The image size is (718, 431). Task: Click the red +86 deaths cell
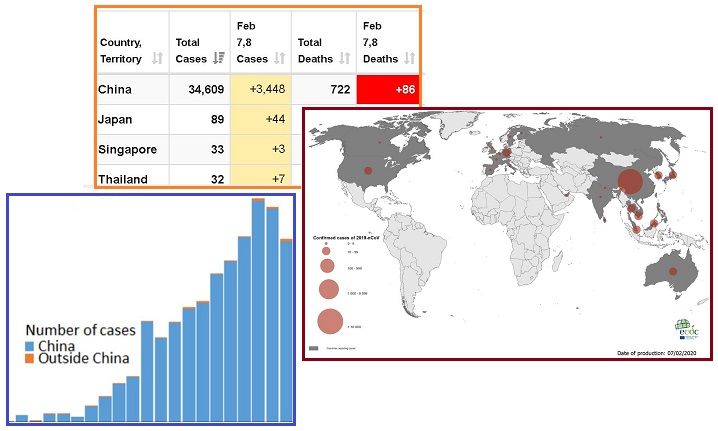pyautogui.click(x=387, y=90)
